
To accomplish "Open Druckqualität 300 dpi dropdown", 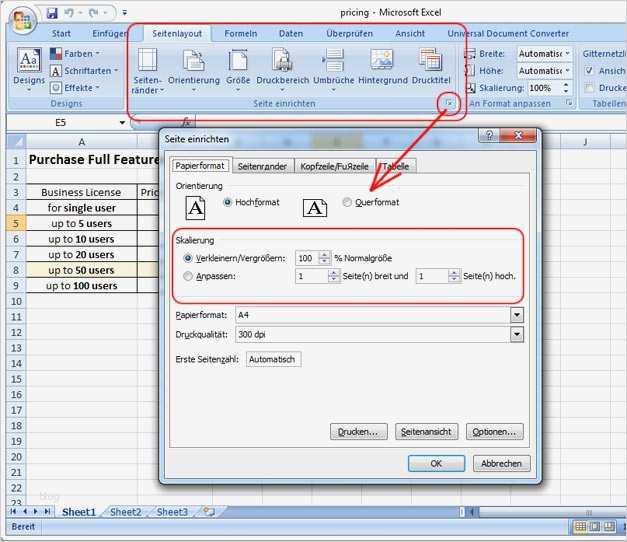I will (x=517, y=334).
